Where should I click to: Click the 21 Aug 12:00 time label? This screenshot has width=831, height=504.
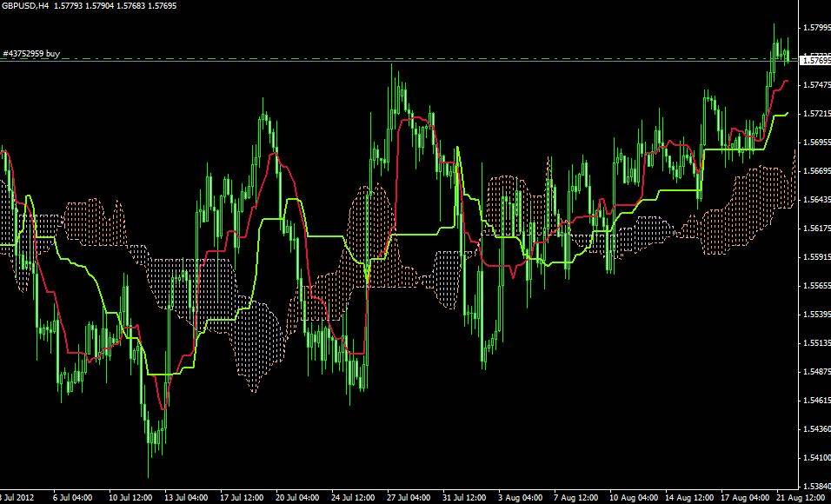801,498
